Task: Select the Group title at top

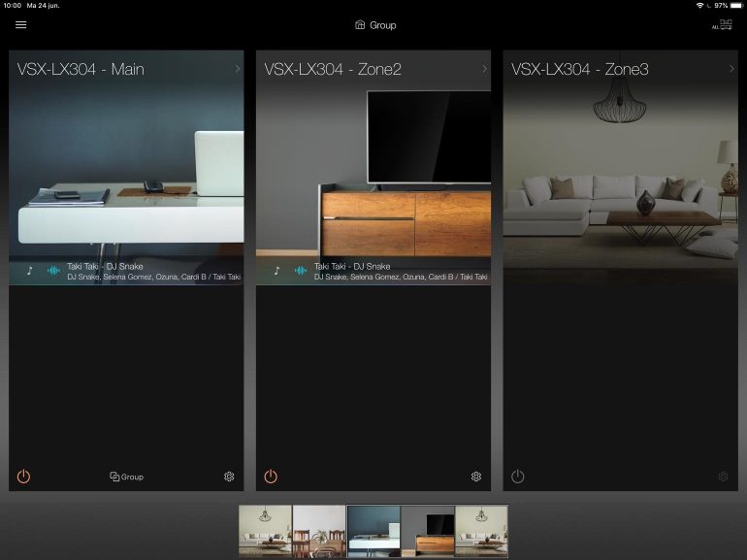Action: click(x=374, y=25)
